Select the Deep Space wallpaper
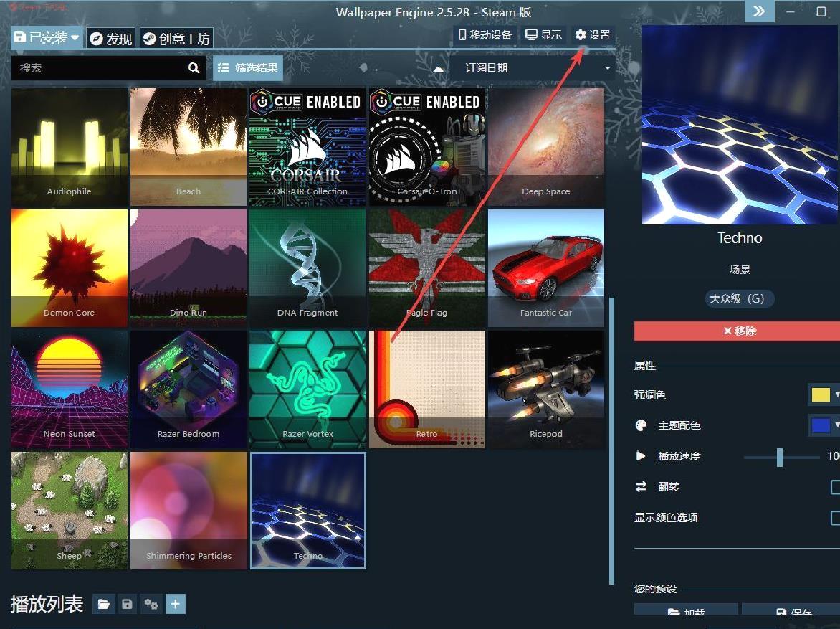840x629 pixels. (x=546, y=147)
